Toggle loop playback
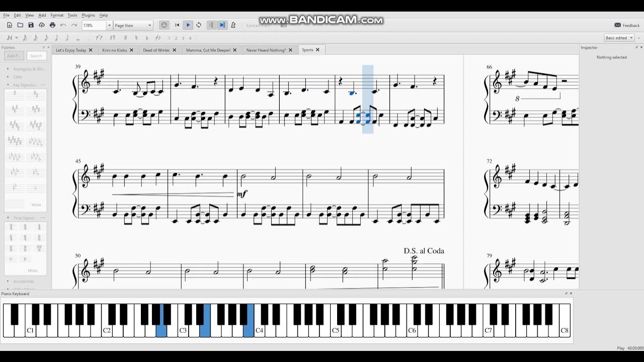 [199, 25]
